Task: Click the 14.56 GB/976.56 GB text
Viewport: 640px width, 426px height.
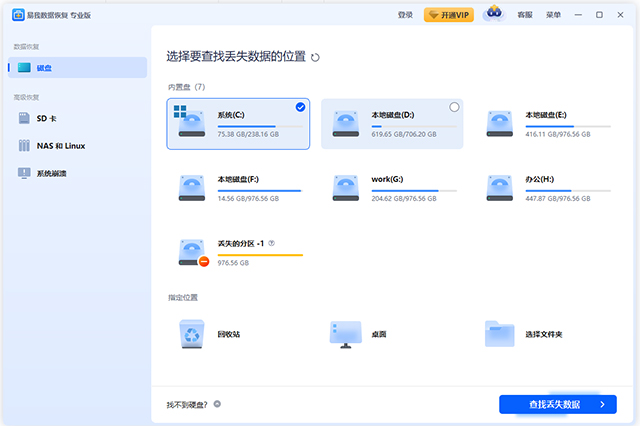Action: tap(248, 199)
